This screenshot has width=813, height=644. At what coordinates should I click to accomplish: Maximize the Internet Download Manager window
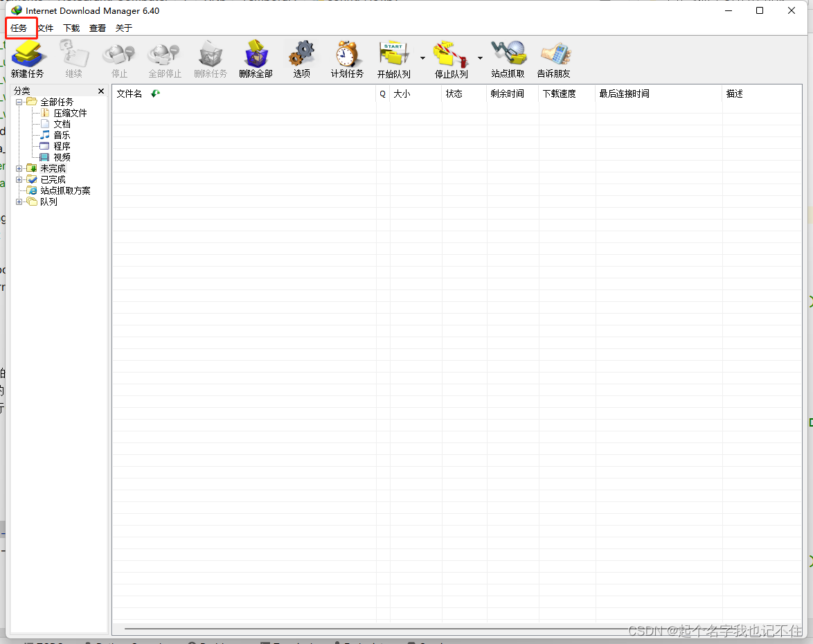tap(760, 10)
